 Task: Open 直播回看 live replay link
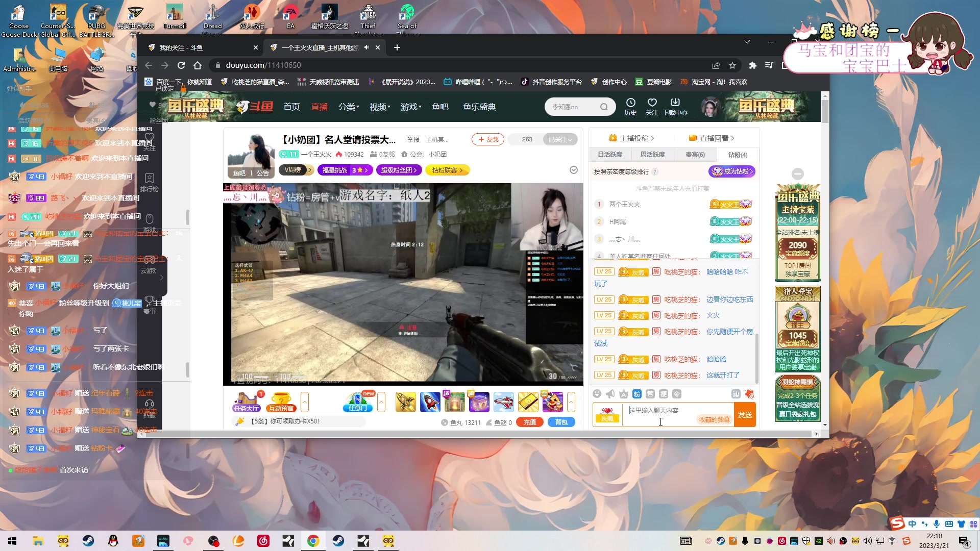tap(712, 138)
